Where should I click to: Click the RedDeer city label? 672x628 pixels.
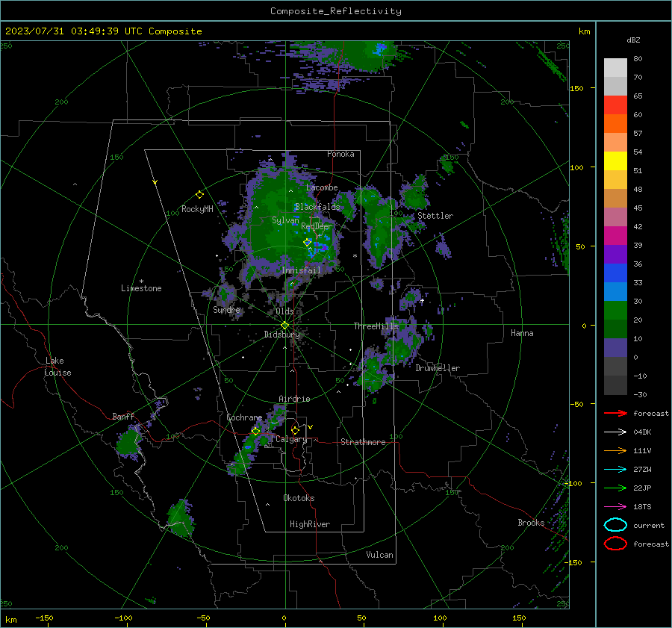[x=317, y=226]
